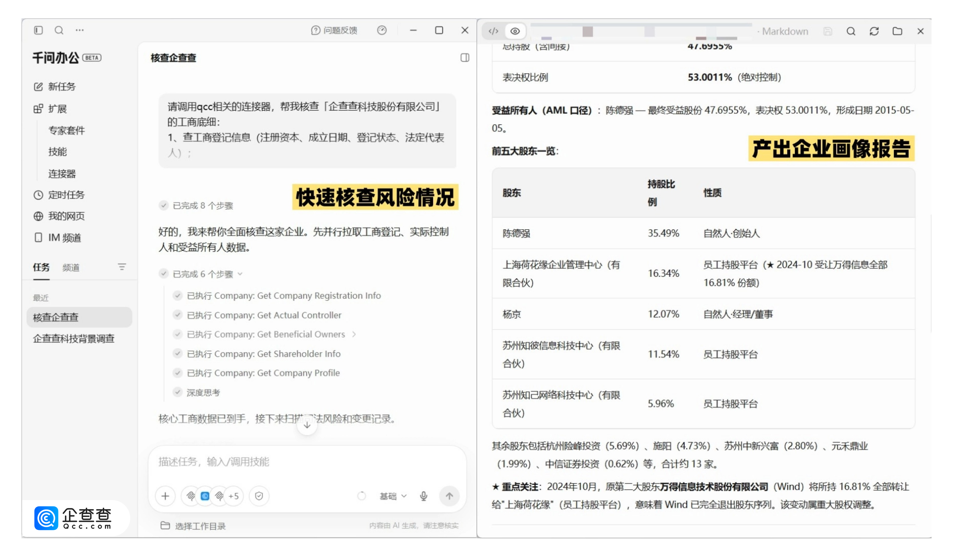Viewport: 953px width, 560px height.
Task: Toggle the right preview panel from chat header
Action: pyautogui.click(x=465, y=58)
